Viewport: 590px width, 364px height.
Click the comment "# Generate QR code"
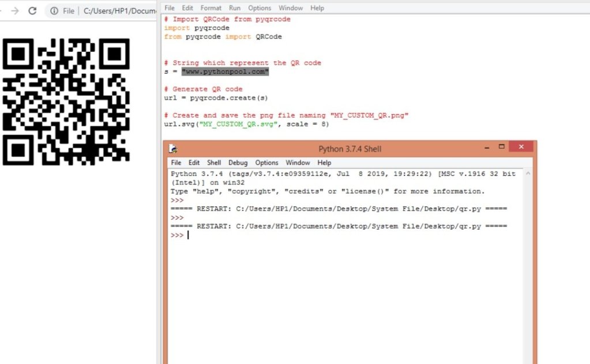(x=203, y=89)
